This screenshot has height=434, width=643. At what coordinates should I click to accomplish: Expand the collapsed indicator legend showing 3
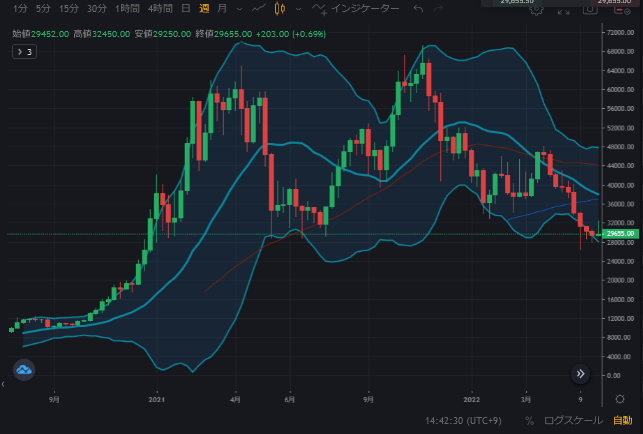[x=25, y=51]
